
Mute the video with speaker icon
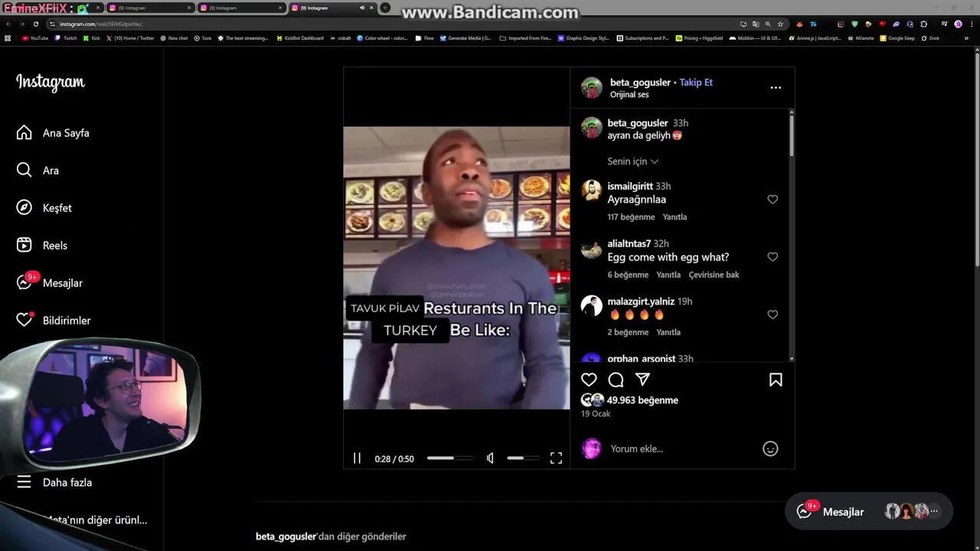(490, 458)
